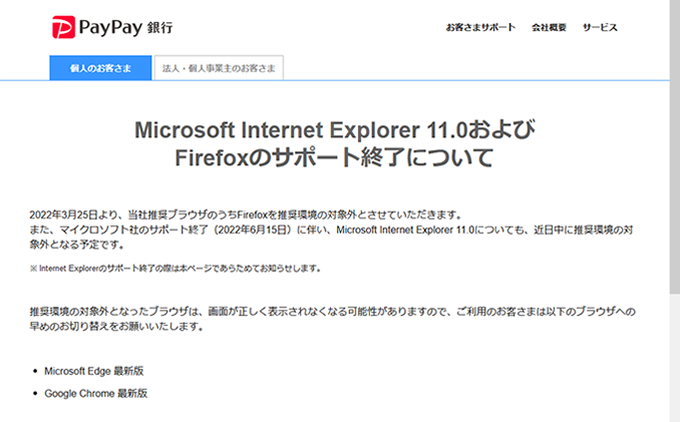This screenshot has width=680, height=422.
Task: Click the paragraph starting 推奨環境の対象外となったブラウザ
Action: (332, 319)
